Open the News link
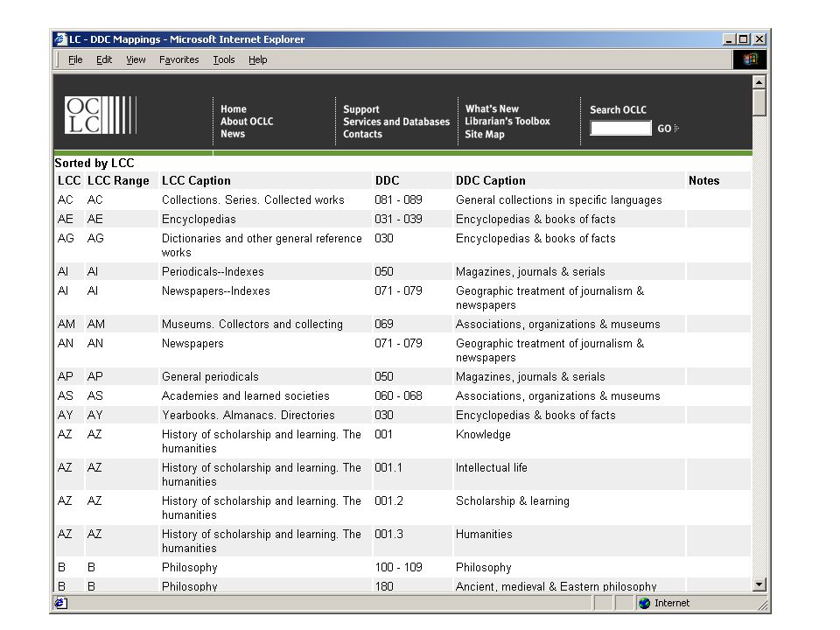 pyautogui.click(x=233, y=134)
